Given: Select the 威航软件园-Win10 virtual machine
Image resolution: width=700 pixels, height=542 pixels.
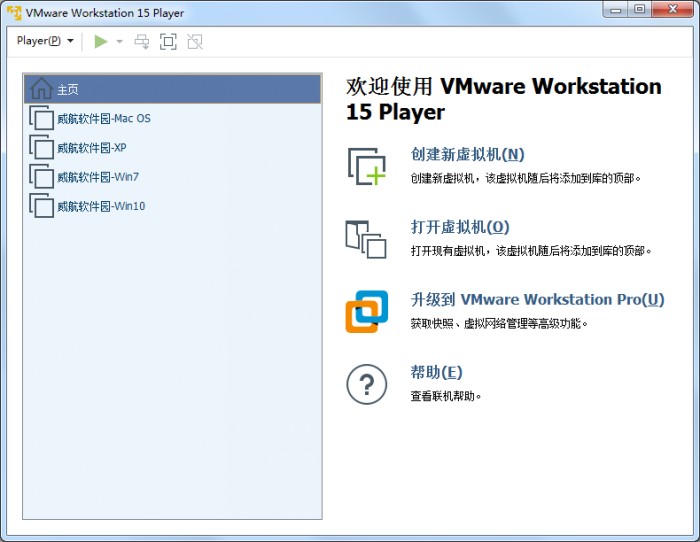Looking at the screenshot, I should pyautogui.click(x=172, y=206).
